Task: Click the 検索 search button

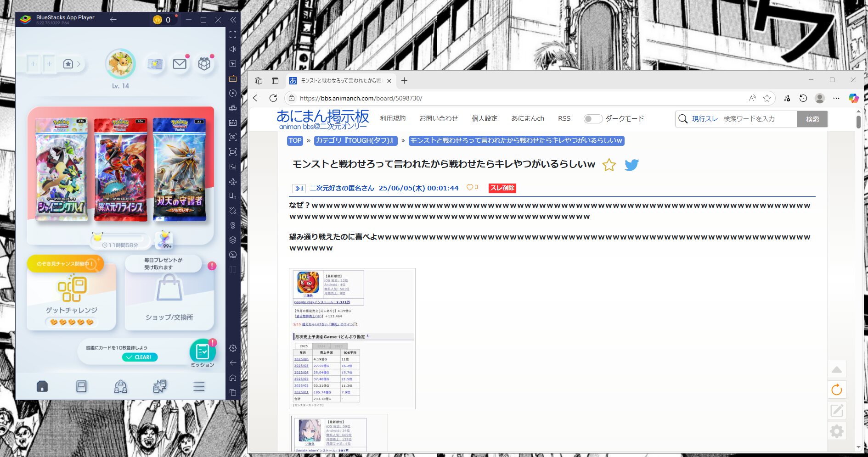Action: 812,119
